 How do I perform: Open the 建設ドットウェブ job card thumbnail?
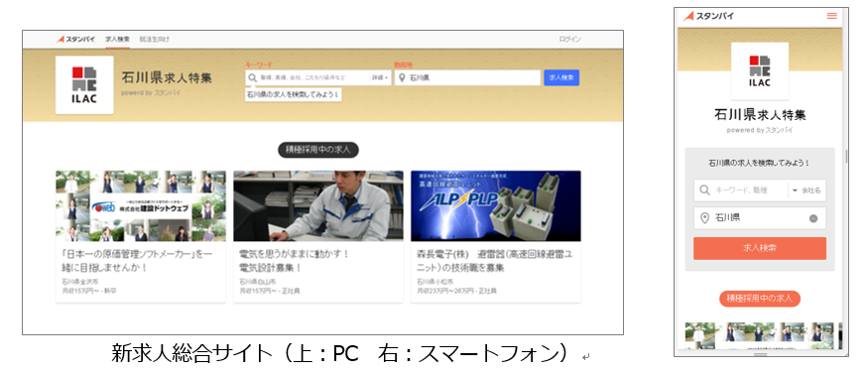pos(141,206)
